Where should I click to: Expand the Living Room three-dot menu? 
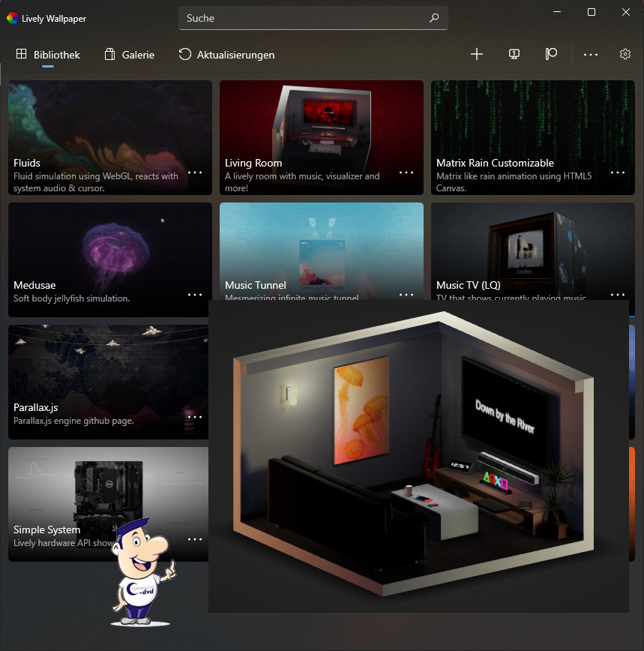pos(406,172)
